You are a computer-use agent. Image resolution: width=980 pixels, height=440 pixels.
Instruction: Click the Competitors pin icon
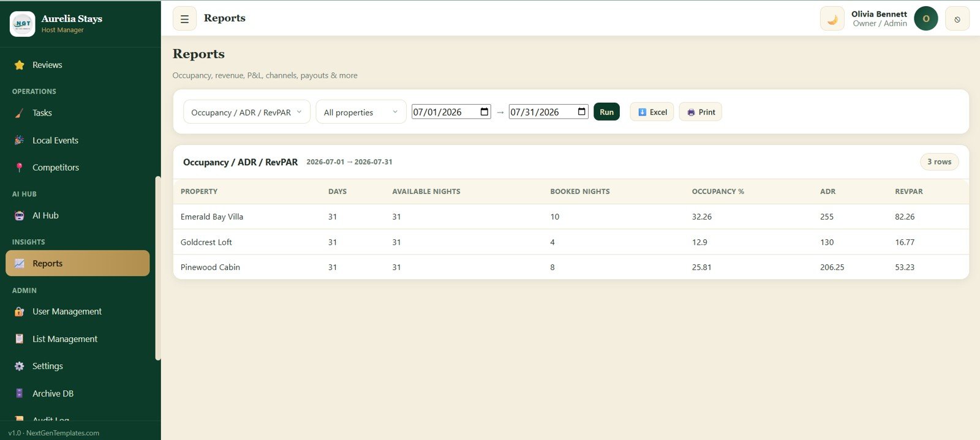click(20, 167)
